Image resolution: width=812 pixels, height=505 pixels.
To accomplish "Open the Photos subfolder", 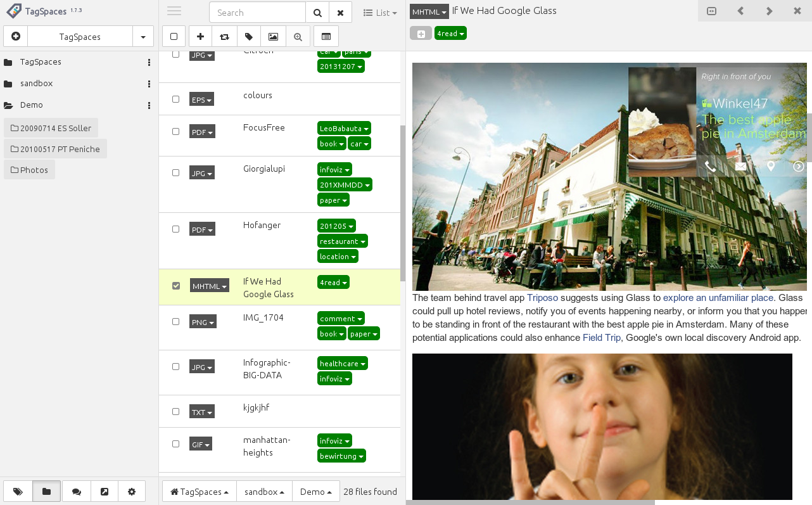I will click(x=29, y=170).
